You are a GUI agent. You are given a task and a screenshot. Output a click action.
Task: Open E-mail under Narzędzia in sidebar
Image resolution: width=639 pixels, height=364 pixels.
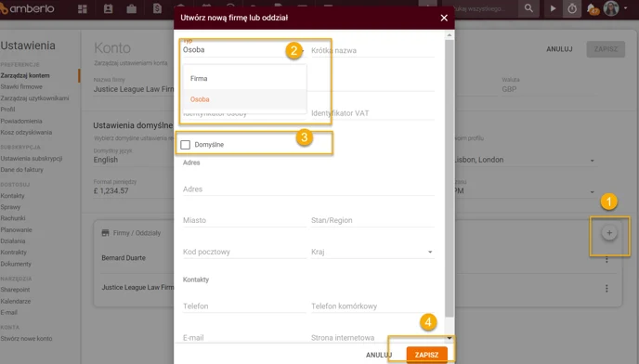tap(9, 312)
